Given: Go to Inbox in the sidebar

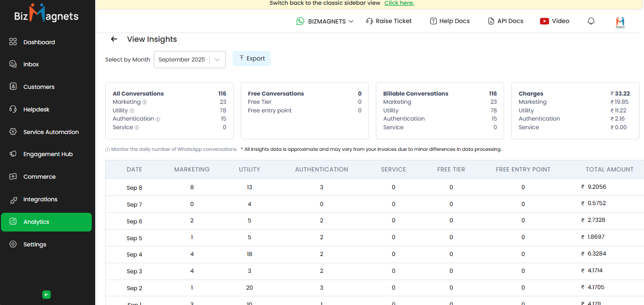Looking at the screenshot, I should point(31,64).
